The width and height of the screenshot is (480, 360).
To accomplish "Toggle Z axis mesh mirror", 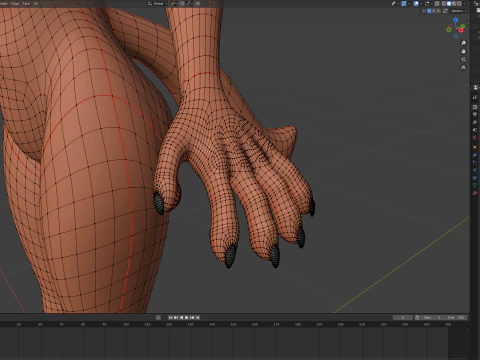I will pos(439,11).
